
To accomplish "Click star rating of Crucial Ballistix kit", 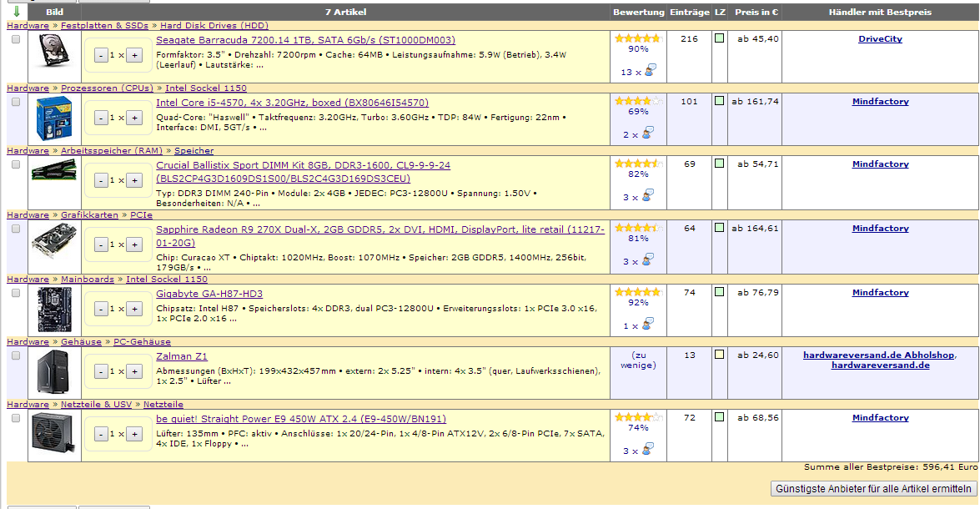I will pyautogui.click(x=638, y=164).
